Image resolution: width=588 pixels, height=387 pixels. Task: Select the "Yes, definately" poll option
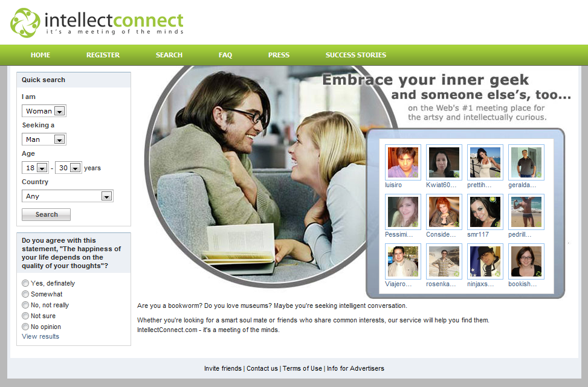coord(25,283)
